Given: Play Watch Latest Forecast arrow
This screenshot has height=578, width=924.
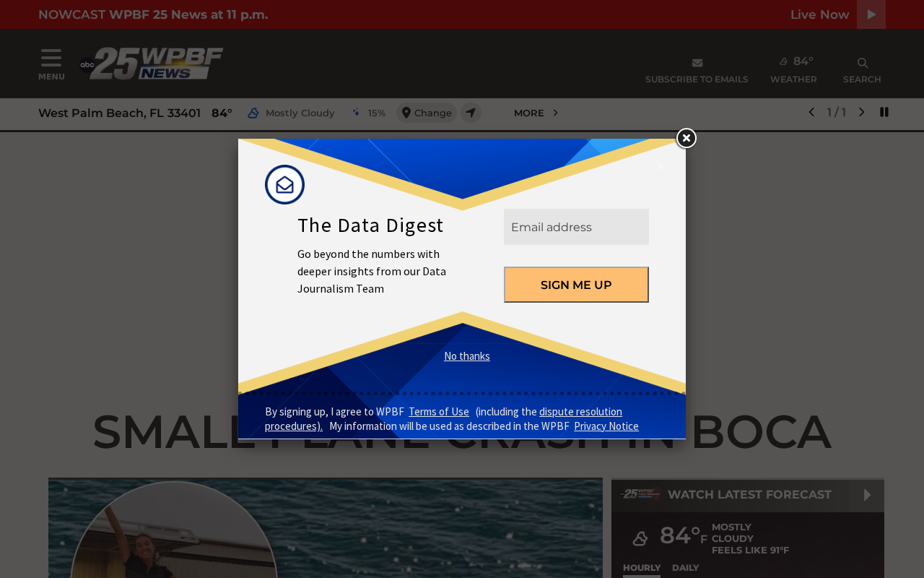Looking at the screenshot, I should click(x=867, y=495).
